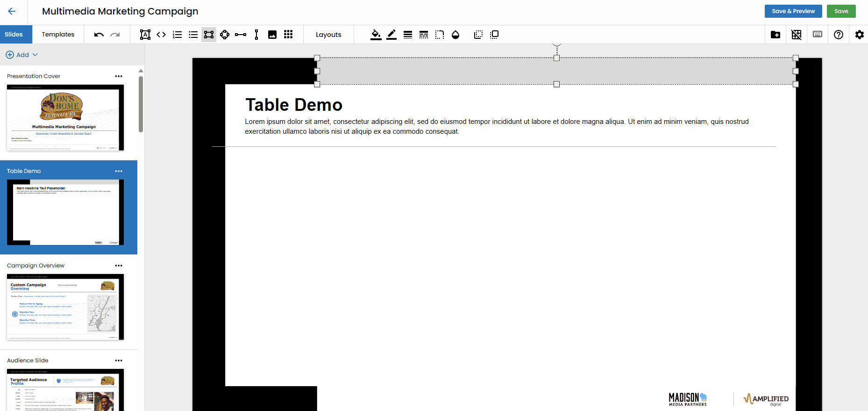Toggle the rectangle shape tool
Screen dimensions: 868x411
pos(209,35)
